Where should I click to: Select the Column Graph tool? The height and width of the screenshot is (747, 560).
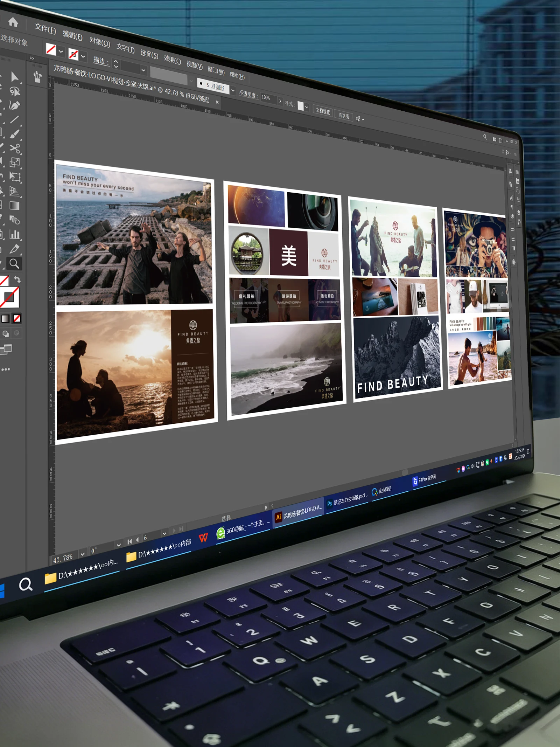15,234
